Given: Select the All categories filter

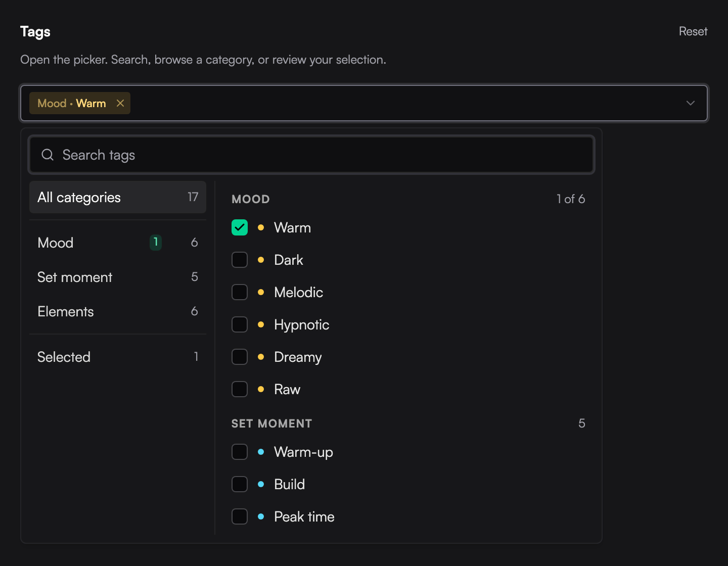Looking at the screenshot, I should tap(118, 197).
